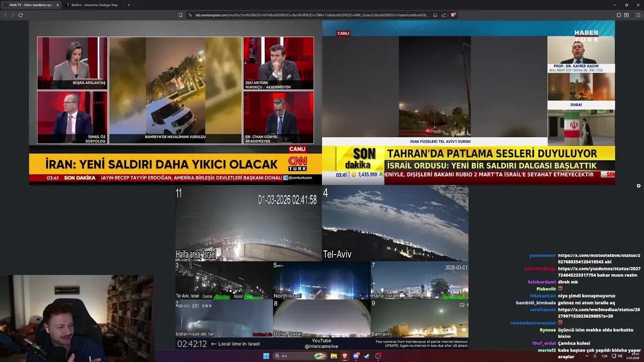The image size is (644, 362).
Task: Go back in browser history
Action: [x=6, y=15]
